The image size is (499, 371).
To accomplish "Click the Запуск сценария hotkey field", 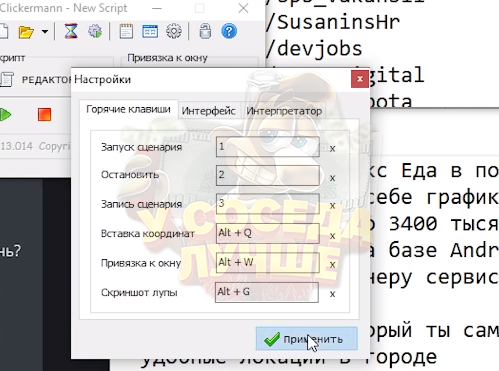I will point(267,147).
